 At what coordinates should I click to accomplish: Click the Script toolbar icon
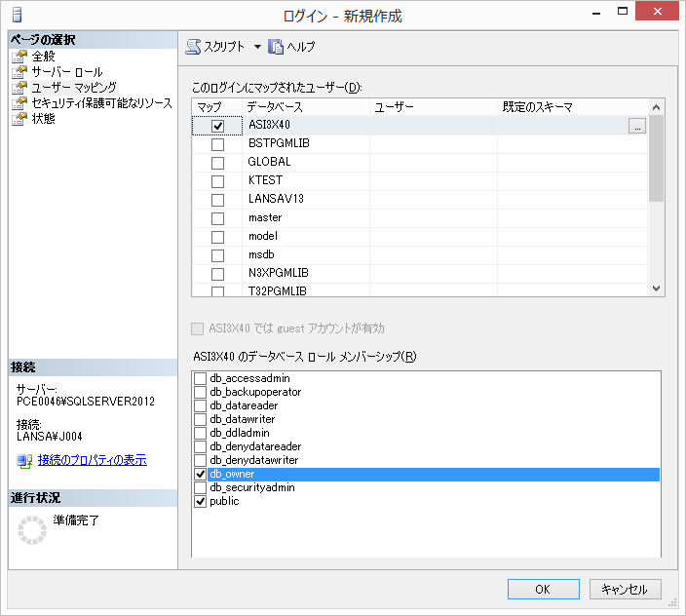193,47
